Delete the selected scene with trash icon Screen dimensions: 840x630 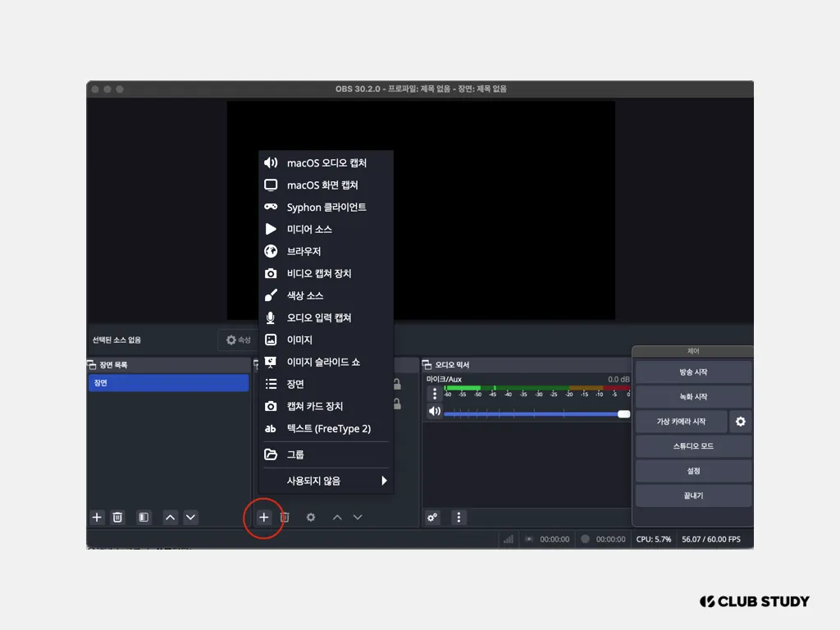click(x=117, y=518)
